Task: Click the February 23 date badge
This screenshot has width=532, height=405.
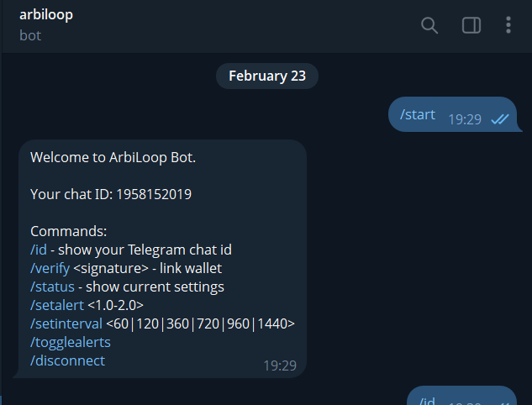Action: point(266,76)
